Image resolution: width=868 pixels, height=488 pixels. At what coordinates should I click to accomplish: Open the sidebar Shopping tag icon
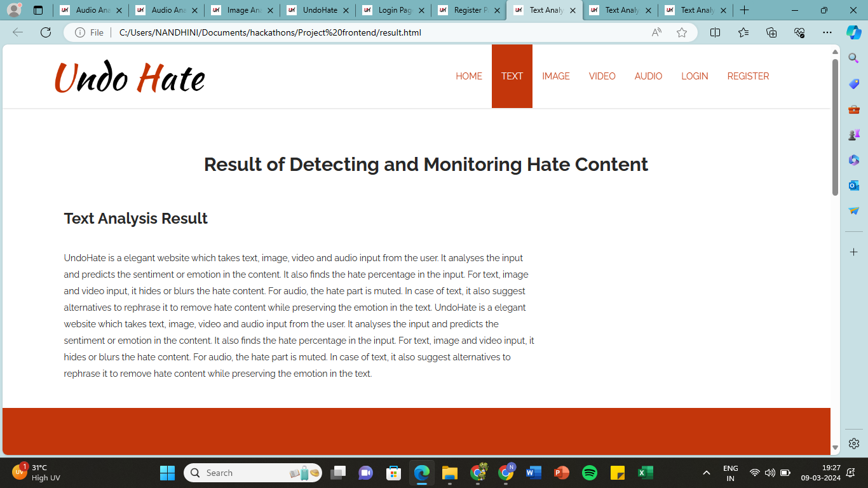pyautogui.click(x=854, y=84)
